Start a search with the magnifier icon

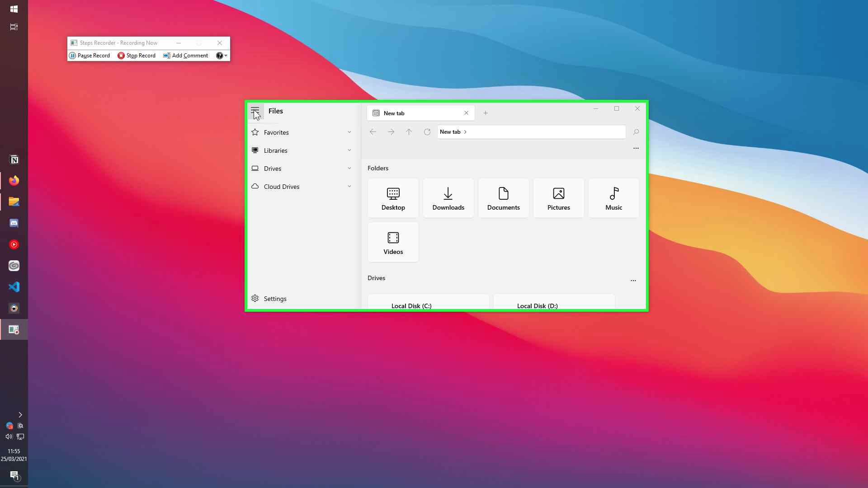[636, 131]
